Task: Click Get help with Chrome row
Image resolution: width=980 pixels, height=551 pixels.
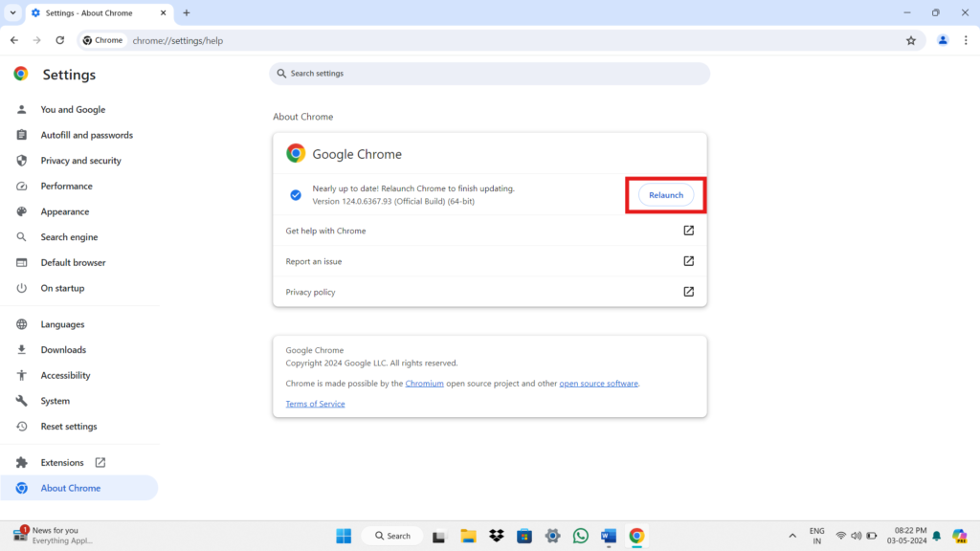Action: [x=489, y=231]
